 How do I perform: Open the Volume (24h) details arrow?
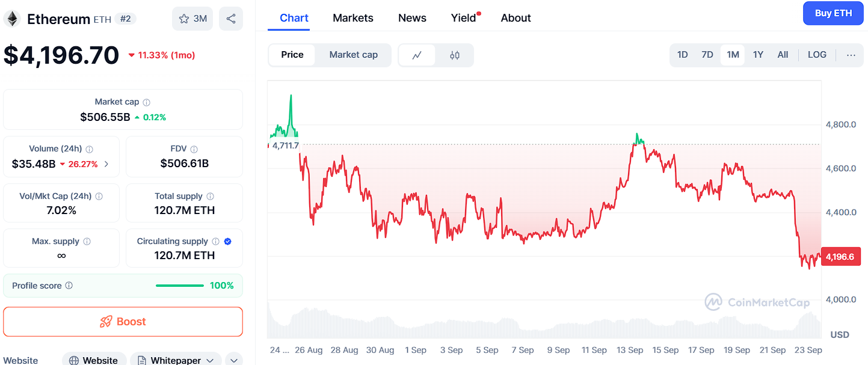pyautogui.click(x=106, y=164)
